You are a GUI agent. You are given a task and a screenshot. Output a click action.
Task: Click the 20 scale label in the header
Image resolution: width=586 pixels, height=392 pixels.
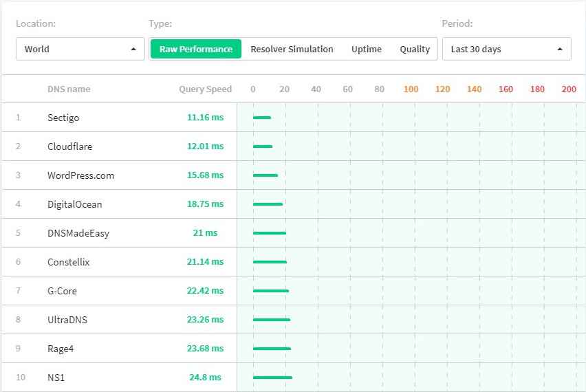click(285, 89)
